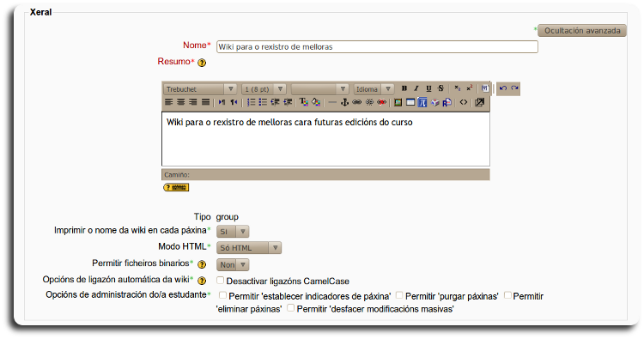Check Desactivar ligazóns CamelCase
This screenshot has width=644, height=339.
pos(221,281)
